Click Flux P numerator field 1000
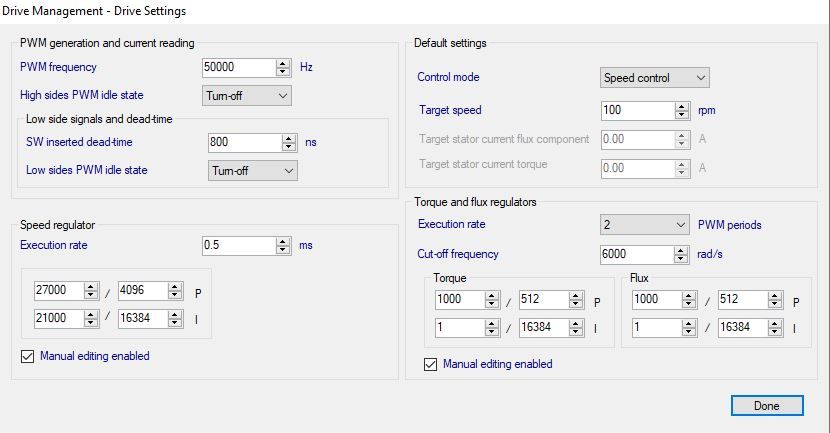Viewport: 830px width, 433px height. [x=657, y=300]
